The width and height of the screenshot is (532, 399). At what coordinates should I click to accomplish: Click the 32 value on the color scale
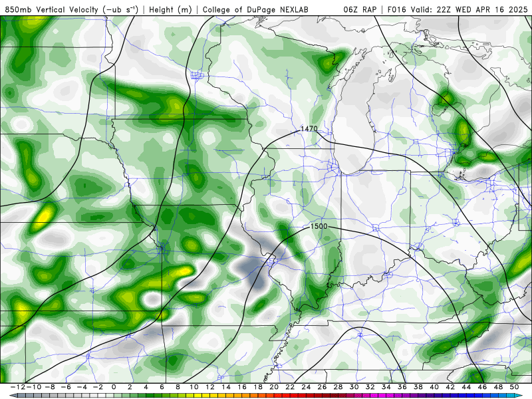(370, 387)
